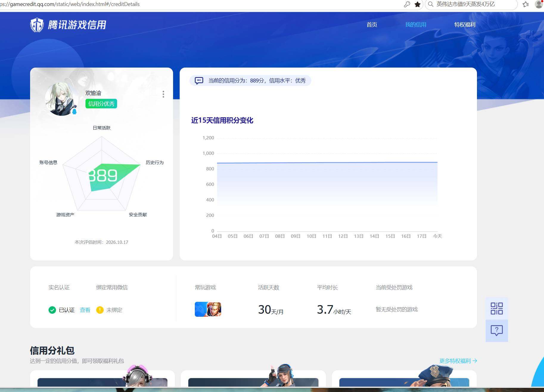Viewport: 544px width, 392px height.
Task: Click the 今天 point on chart axis
Action: point(437,236)
